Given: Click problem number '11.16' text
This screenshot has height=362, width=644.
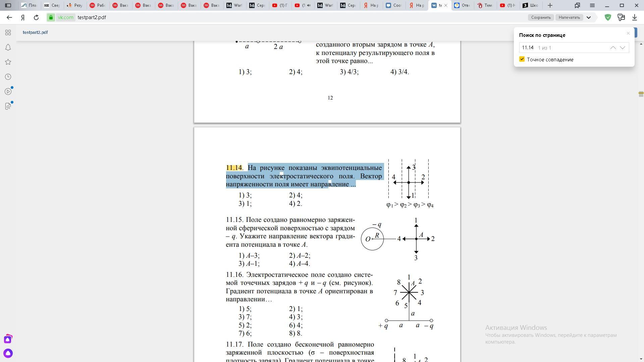Looking at the screenshot, I should click(x=234, y=275).
